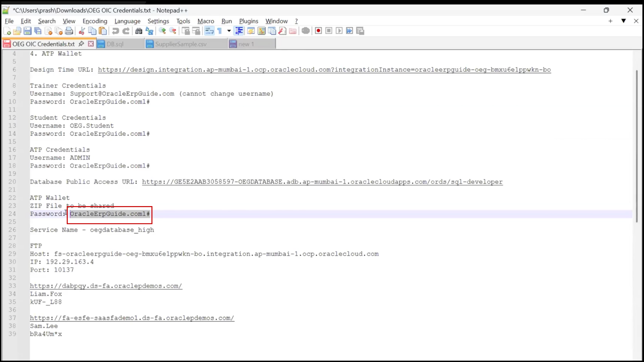Click the Close file toolbar icon
Image resolution: width=644 pixels, height=362 pixels.
tap(48, 31)
